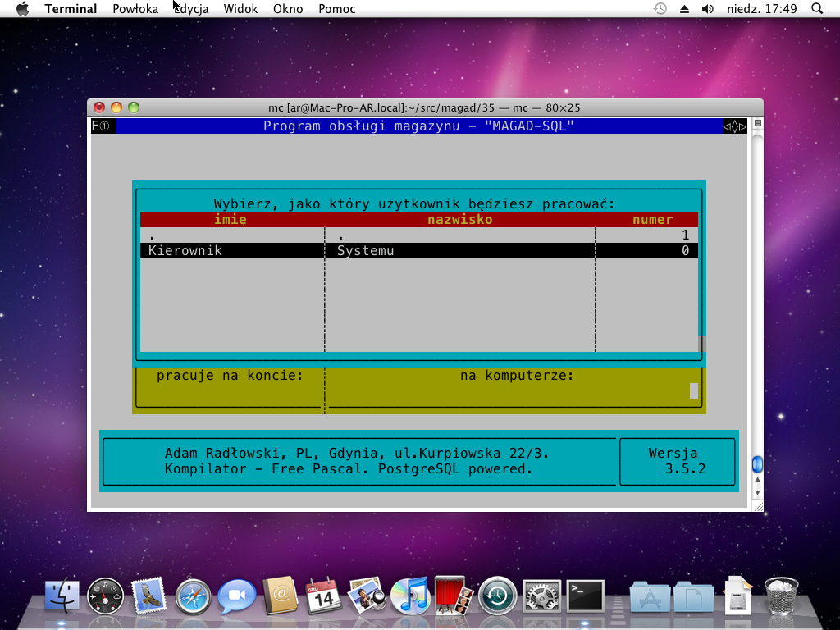The width and height of the screenshot is (840, 630).
Task: Click the eject icon in menu bar
Action: pyautogui.click(x=683, y=9)
